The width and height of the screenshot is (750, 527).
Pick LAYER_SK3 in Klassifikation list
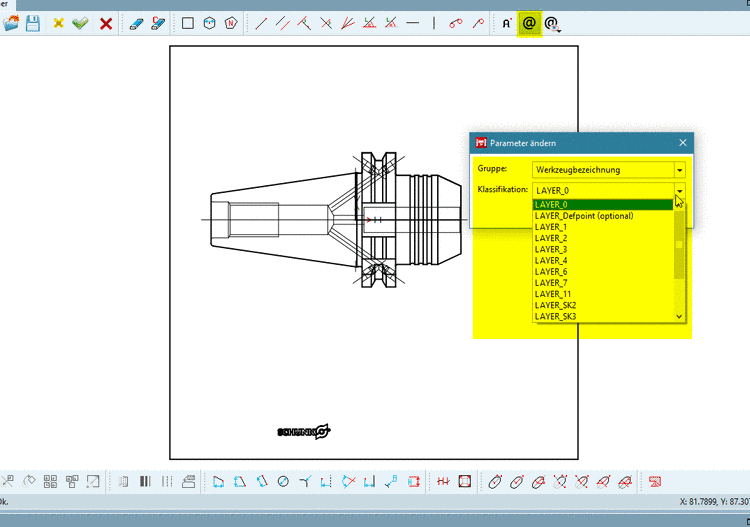[x=603, y=316]
